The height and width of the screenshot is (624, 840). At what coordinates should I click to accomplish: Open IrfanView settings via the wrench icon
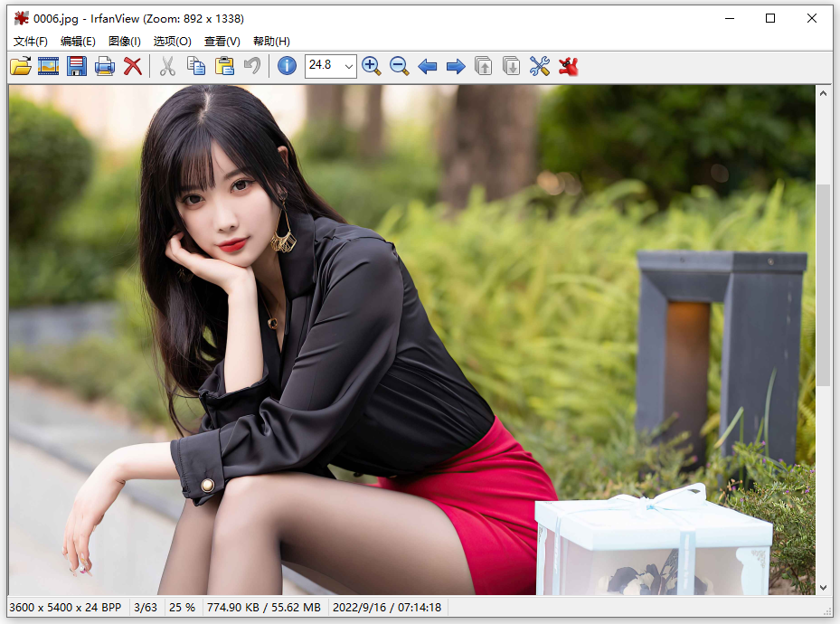pos(539,65)
